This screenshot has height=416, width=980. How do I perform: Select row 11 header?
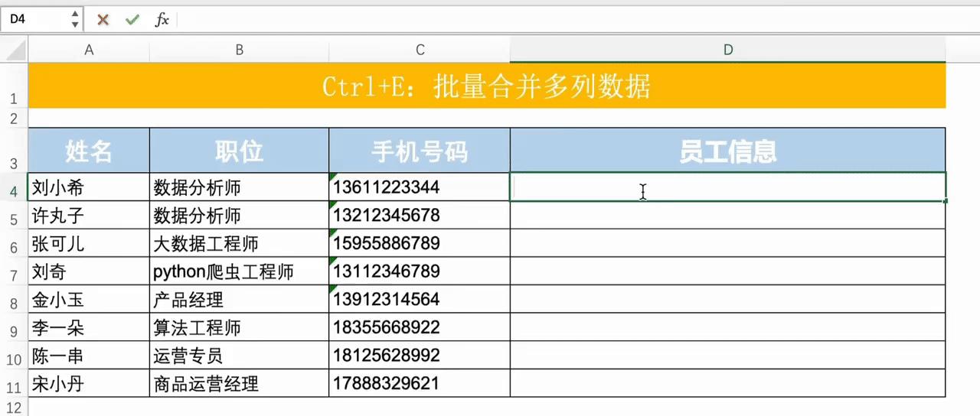click(x=14, y=383)
